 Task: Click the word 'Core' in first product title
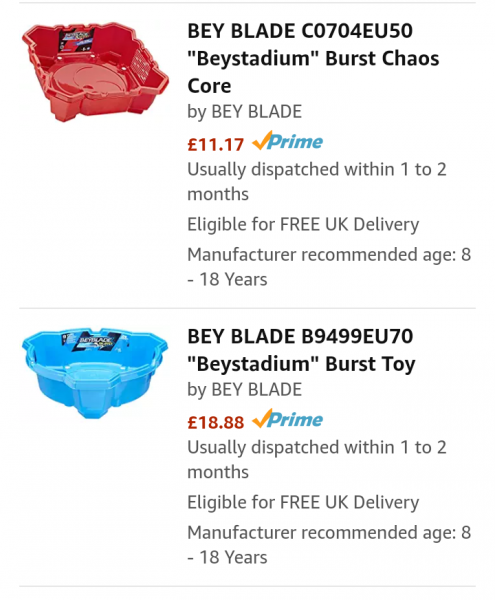pyautogui.click(x=209, y=86)
